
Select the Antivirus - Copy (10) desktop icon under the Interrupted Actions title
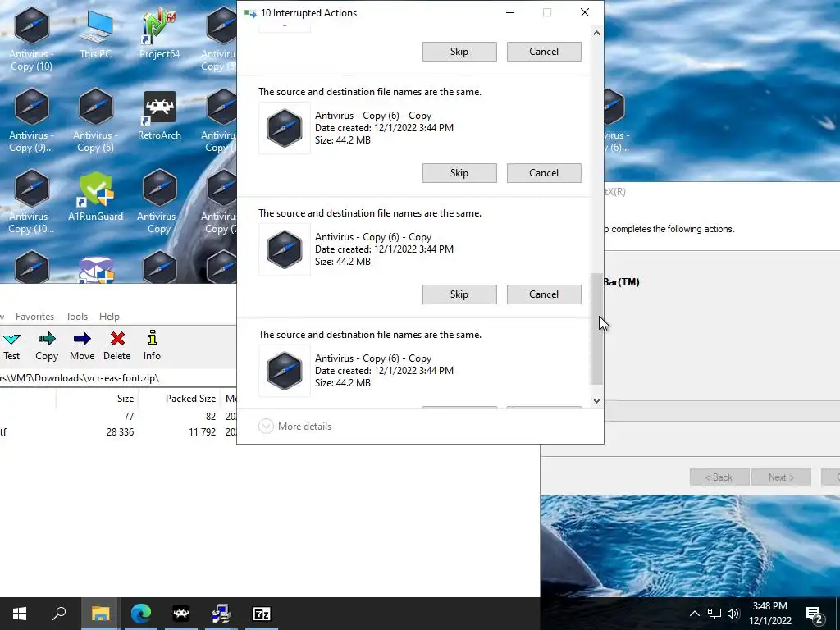click(32, 39)
